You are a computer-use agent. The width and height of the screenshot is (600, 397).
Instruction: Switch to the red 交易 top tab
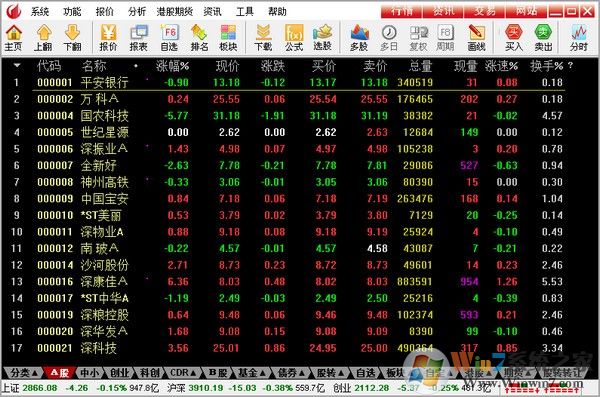coord(485,11)
